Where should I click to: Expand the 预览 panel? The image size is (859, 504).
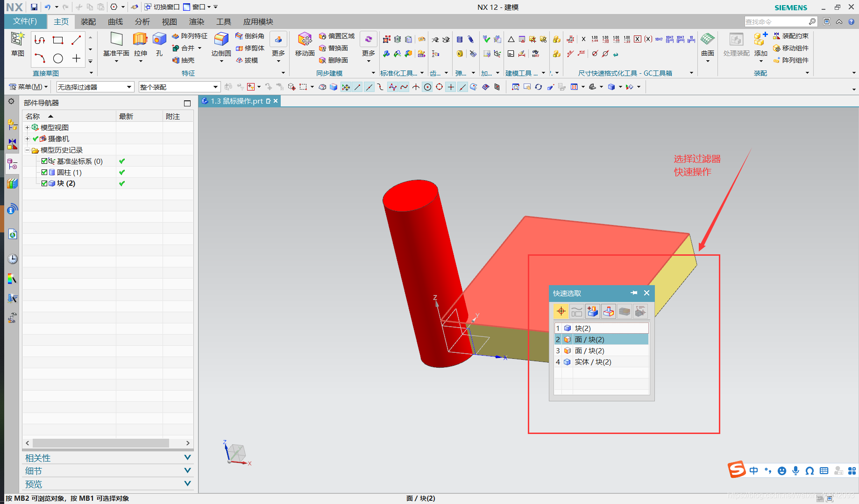coord(108,484)
